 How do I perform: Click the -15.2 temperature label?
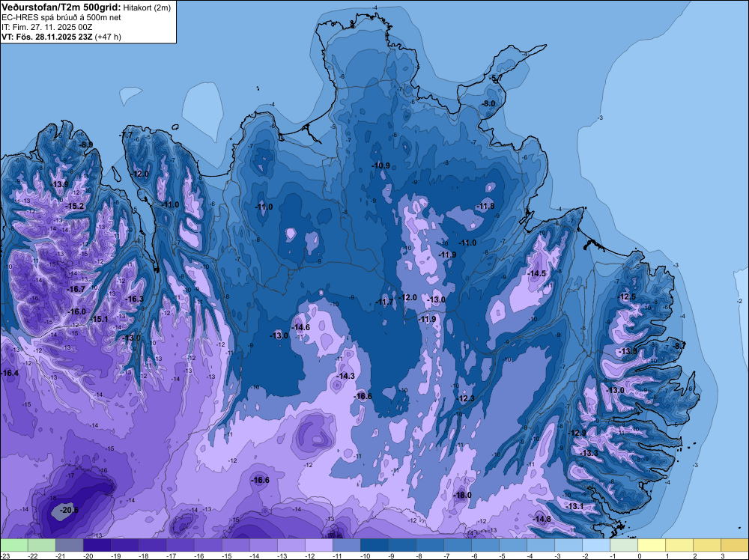[74, 206]
